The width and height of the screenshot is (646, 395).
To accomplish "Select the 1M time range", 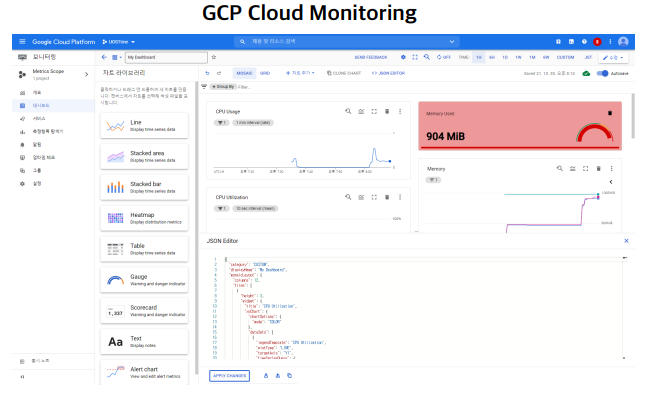I will click(x=532, y=57).
